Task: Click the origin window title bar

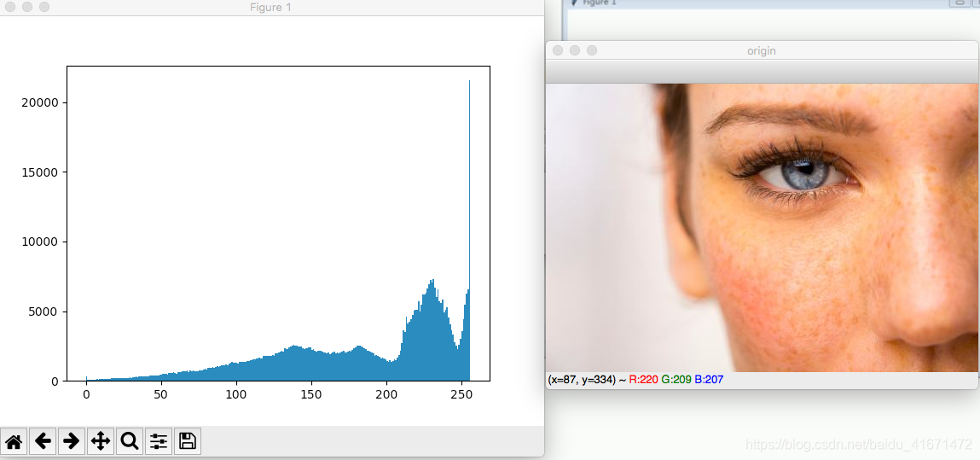Action: [x=762, y=50]
